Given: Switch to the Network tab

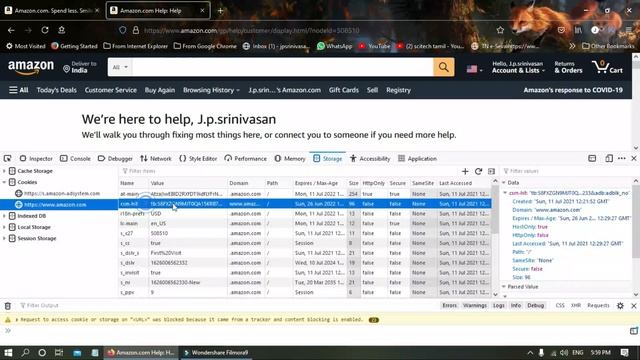Looking at the screenshot, I should click(x=156, y=158).
